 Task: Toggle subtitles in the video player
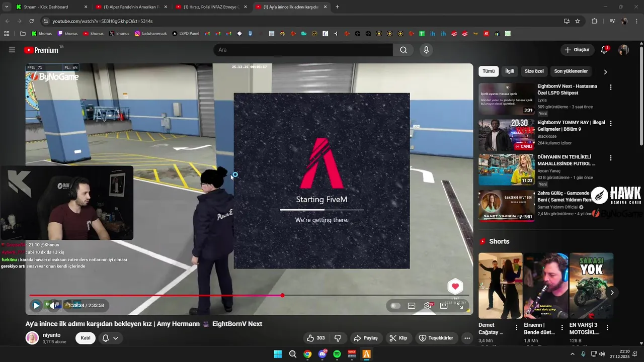click(x=412, y=305)
